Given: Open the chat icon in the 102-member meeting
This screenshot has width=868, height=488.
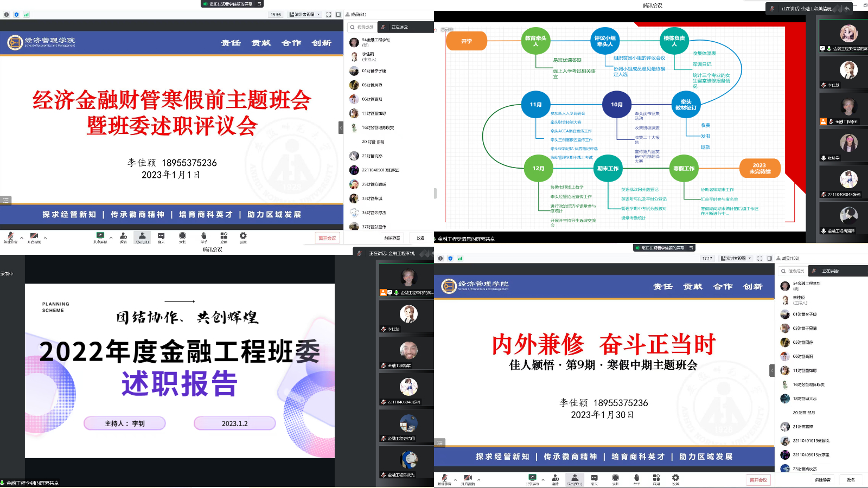Looking at the screenshot, I should click(594, 479).
